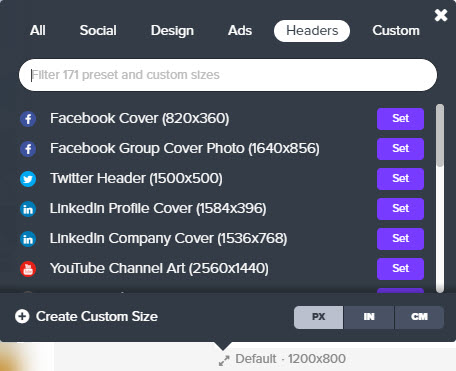456x371 pixels.
Task: Close the size presets popup
Action: (x=441, y=15)
